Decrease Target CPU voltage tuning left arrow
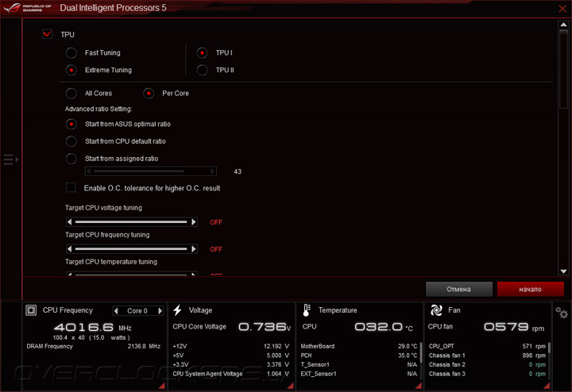 pyautogui.click(x=69, y=222)
